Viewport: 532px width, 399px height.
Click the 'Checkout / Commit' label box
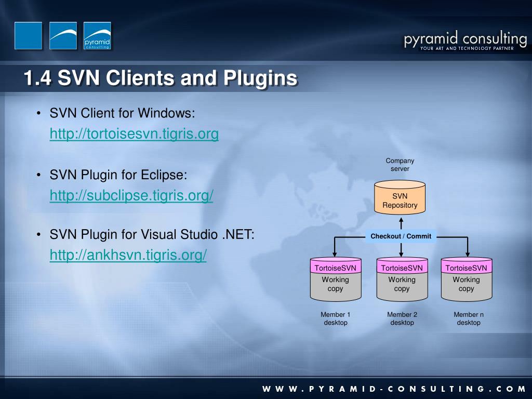click(401, 236)
